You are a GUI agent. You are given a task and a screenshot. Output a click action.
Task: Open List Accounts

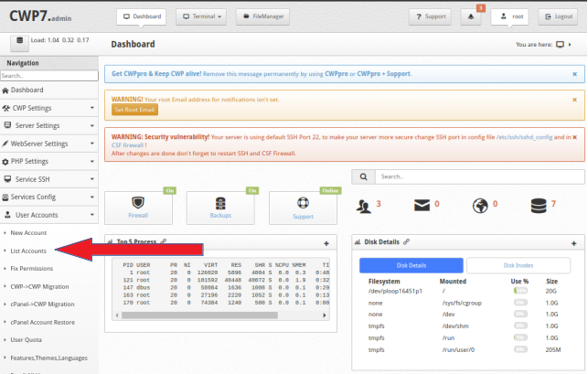(x=28, y=251)
